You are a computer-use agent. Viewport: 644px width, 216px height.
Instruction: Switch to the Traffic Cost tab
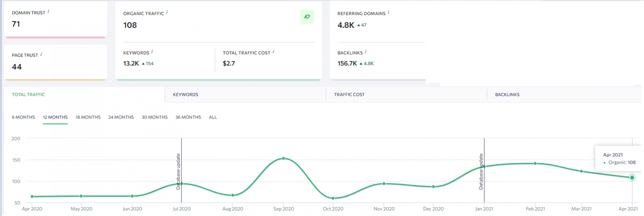(406, 95)
